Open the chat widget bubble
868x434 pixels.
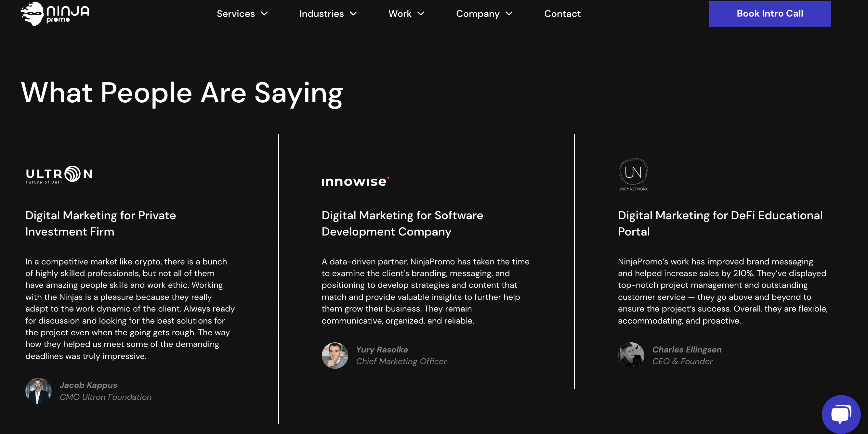pos(841,414)
